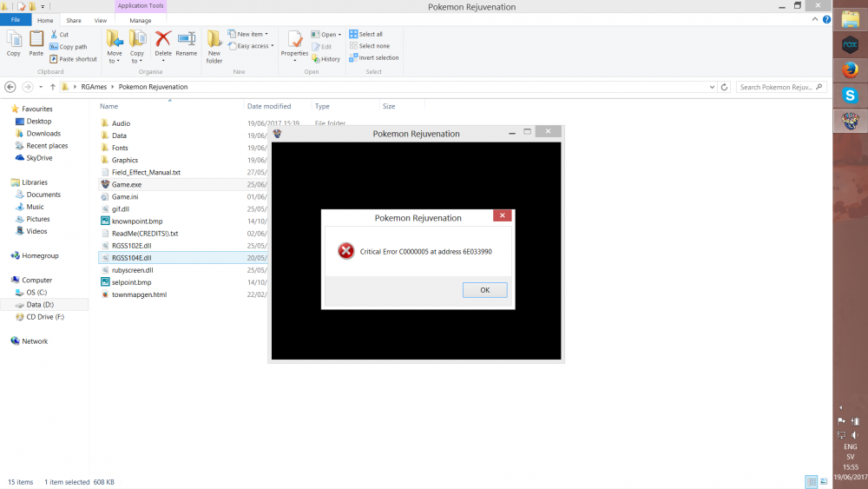Select Data (D:) drive in the sidebar
Screen dimensions: 868x489
(x=40, y=305)
